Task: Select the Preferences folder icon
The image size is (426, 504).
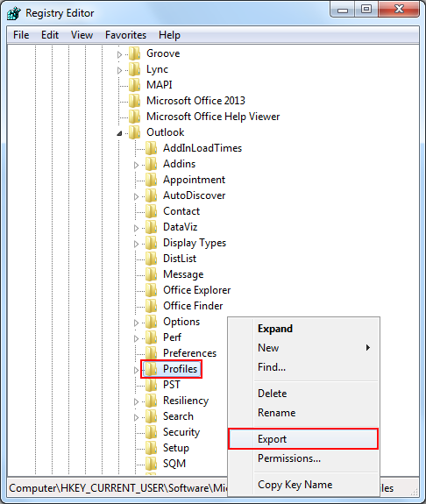Action: [x=151, y=353]
